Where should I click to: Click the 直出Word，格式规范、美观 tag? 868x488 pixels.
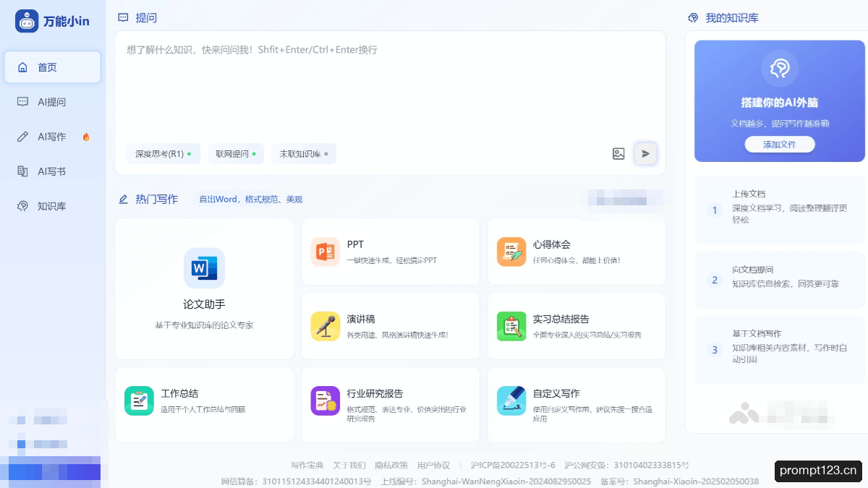[x=251, y=199]
